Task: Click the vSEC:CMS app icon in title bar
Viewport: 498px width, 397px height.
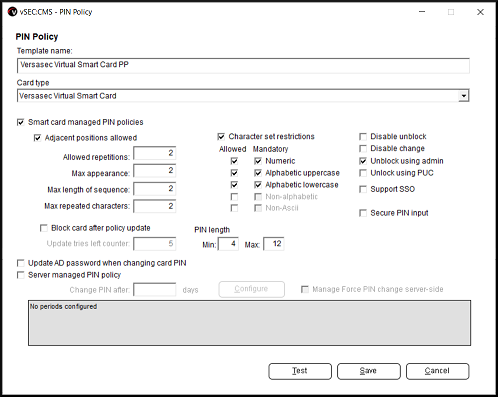Action: click(x=12, y=12)
